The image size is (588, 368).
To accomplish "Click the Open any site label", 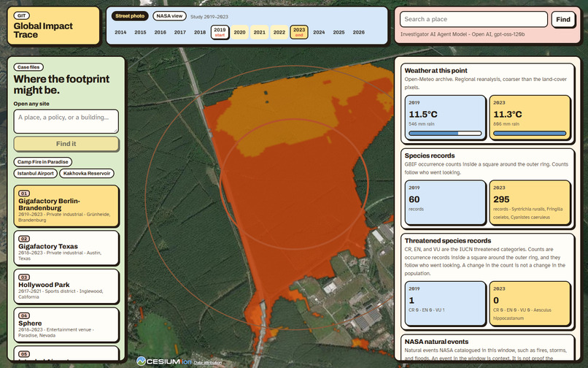I will 31,104.
